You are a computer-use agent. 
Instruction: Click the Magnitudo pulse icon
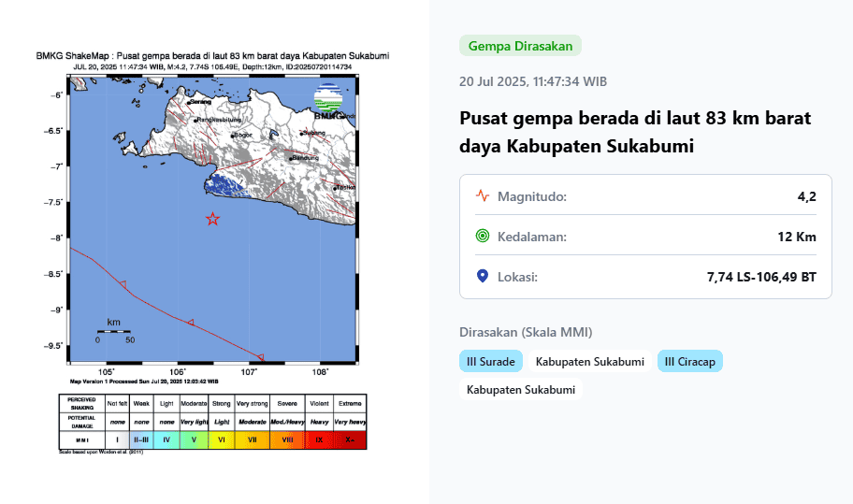[x=482, y=195]
